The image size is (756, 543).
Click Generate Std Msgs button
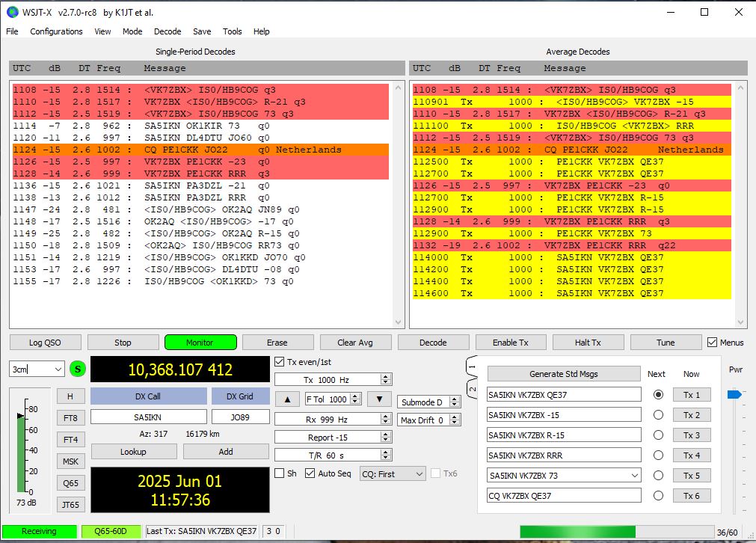(564, 374)
